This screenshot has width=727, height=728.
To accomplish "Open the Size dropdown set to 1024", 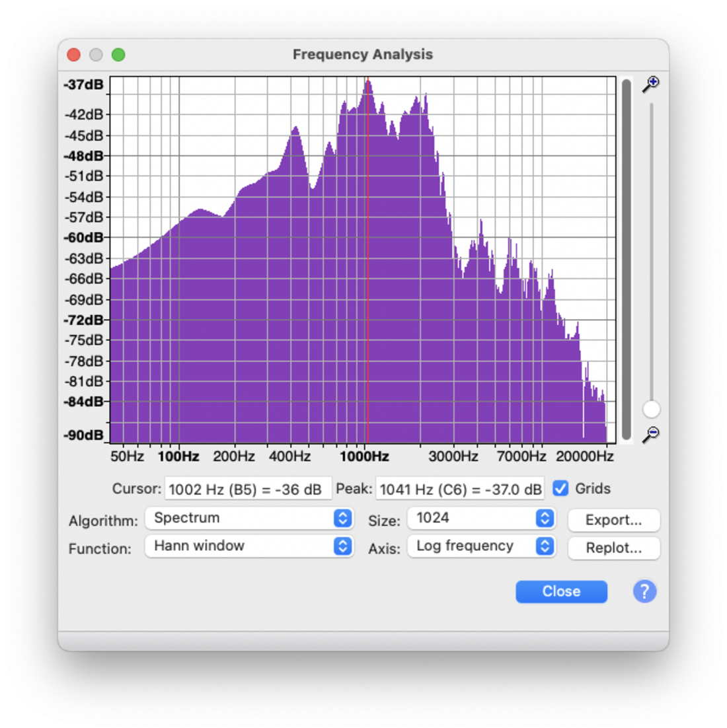I will point(480,519).
